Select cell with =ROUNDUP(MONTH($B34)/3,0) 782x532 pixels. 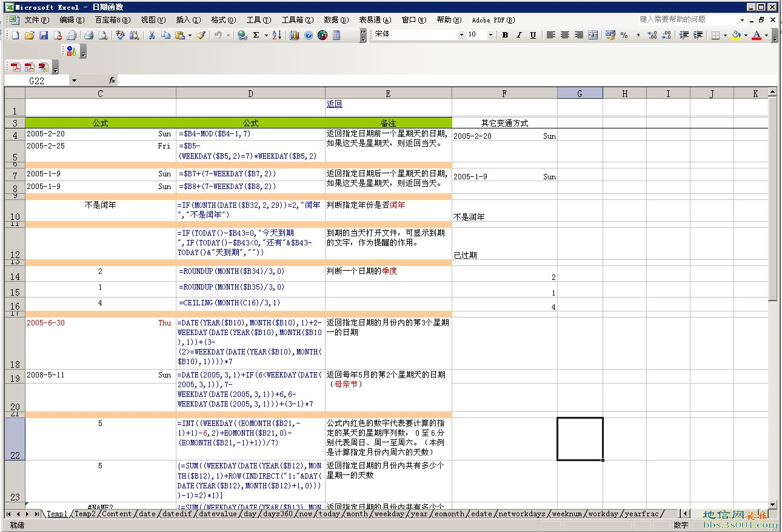pyautogui.click(x=250, y=273)
